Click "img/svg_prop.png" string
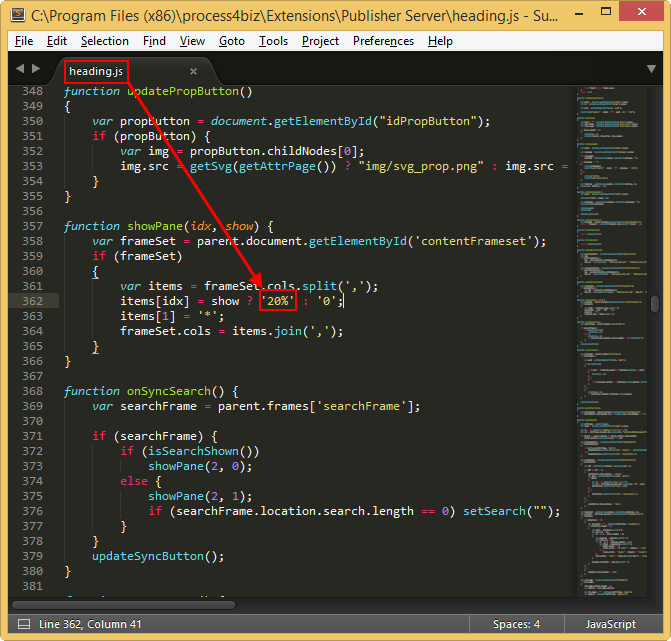The image size is (671, 641). 421,166
